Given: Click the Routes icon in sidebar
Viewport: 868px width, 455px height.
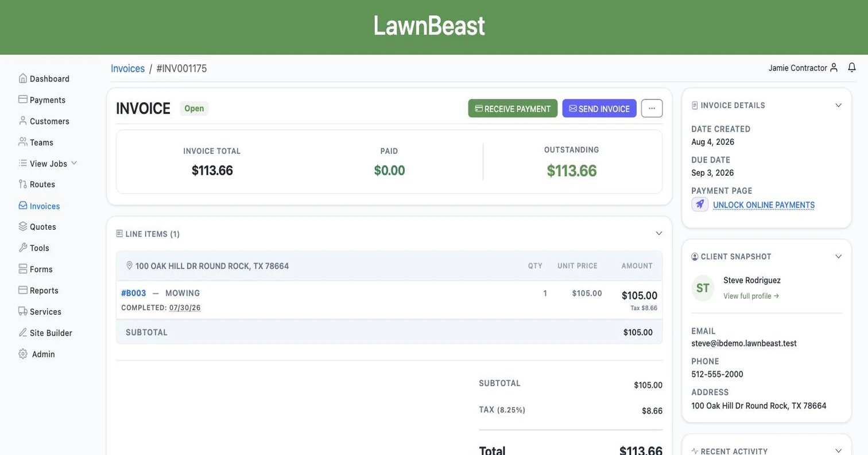Looking at the screenshot, I should pyautogui.click(x=23, y=184).
